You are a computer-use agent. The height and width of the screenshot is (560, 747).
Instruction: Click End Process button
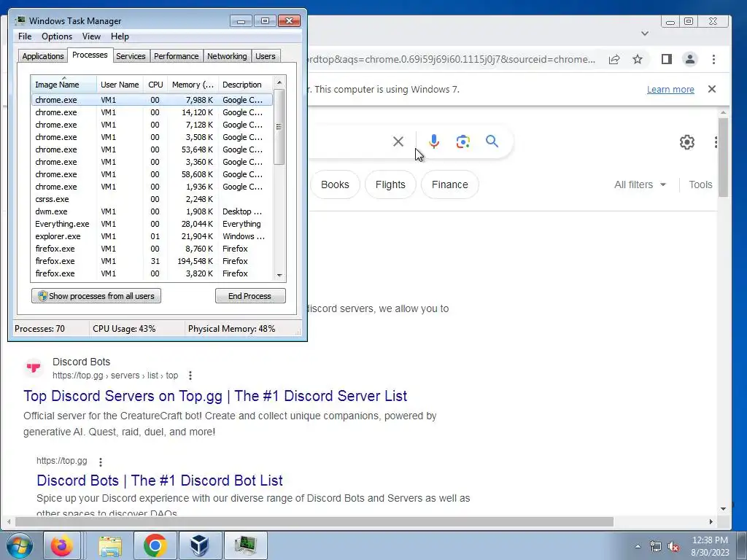coord(250,296)
